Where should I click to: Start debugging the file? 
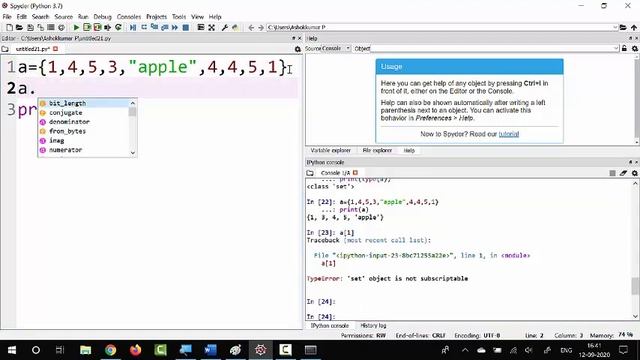133,27
